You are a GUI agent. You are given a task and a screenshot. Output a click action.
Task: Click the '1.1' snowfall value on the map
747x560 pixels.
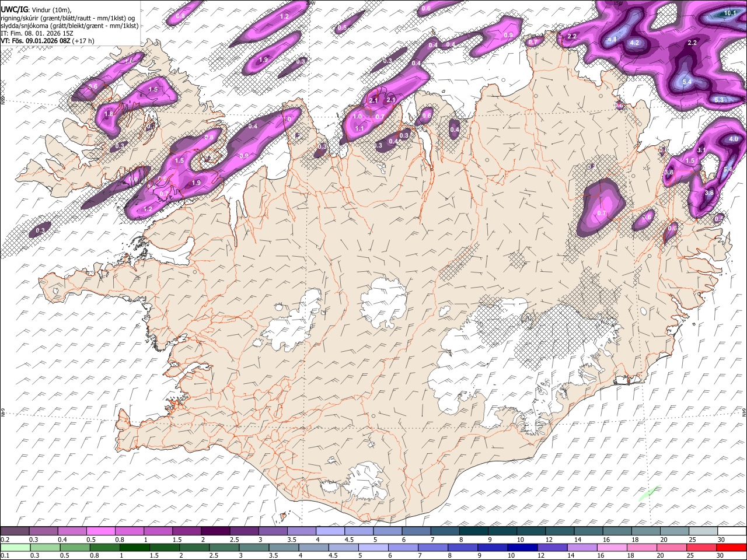click(359, 128)
